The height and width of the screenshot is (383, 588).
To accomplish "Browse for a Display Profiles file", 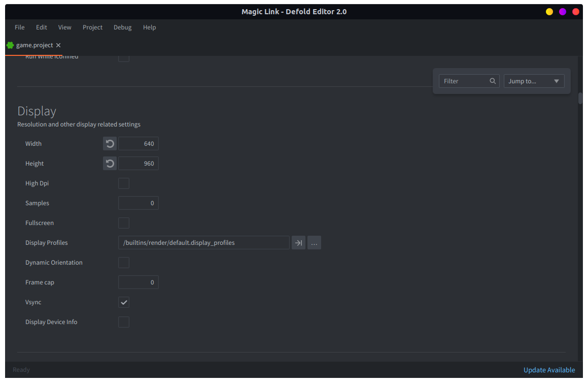I will click(x=314, y=243).
